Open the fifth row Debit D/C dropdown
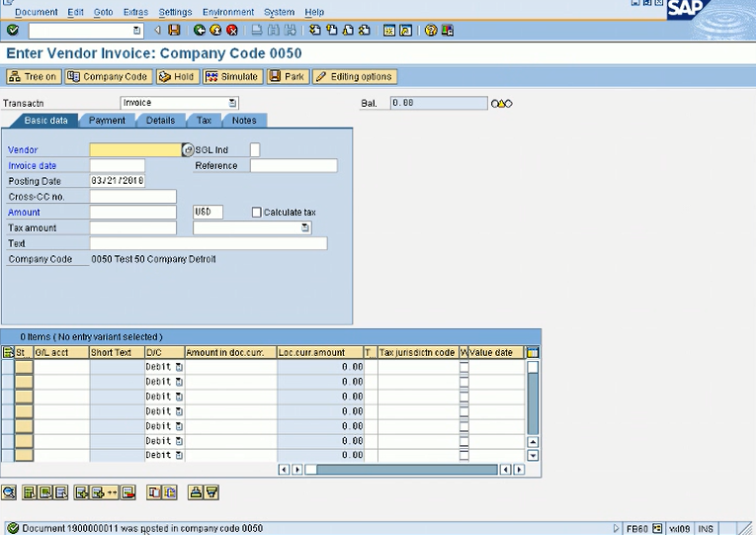Image resolution: width=756 pixels, height=535 pixels. tap(179, 426)
